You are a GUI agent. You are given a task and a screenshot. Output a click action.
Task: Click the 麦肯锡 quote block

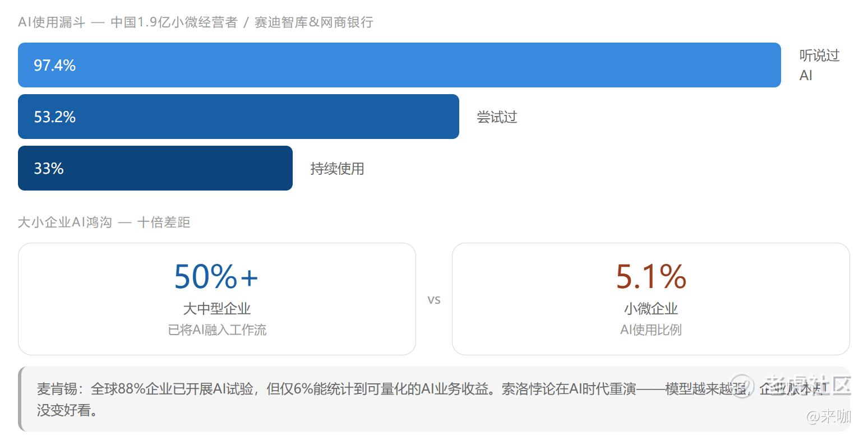point(435,399)
